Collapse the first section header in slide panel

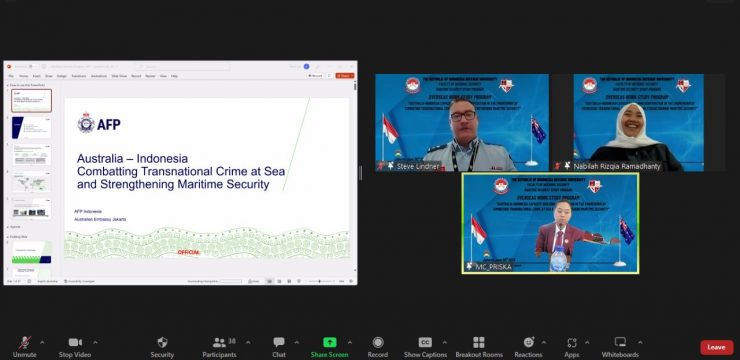(8, 85)
